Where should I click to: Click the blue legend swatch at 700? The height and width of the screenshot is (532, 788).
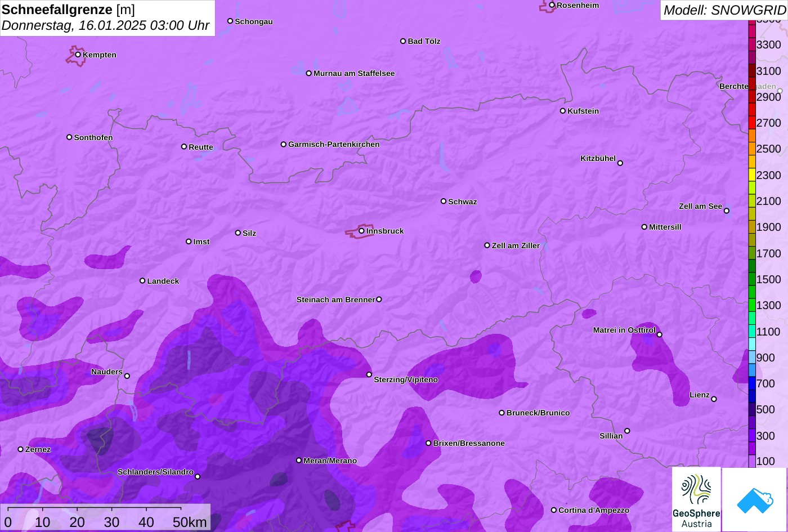tap(752, 383)
